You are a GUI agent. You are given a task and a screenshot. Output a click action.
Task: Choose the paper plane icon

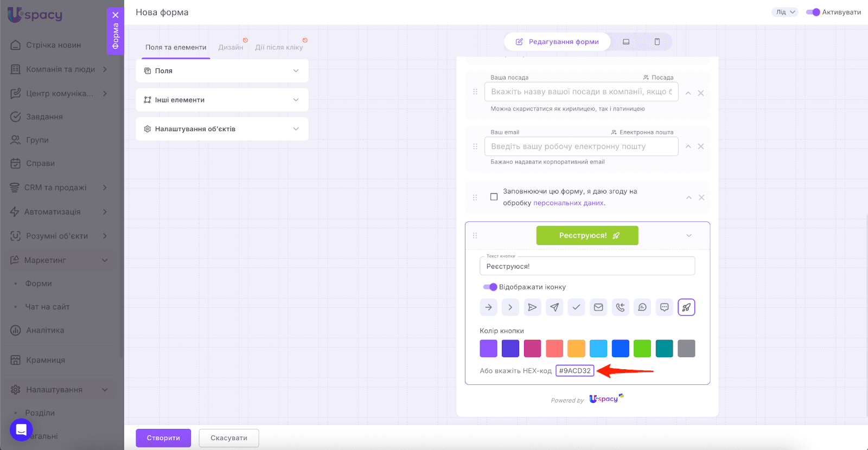554,307
